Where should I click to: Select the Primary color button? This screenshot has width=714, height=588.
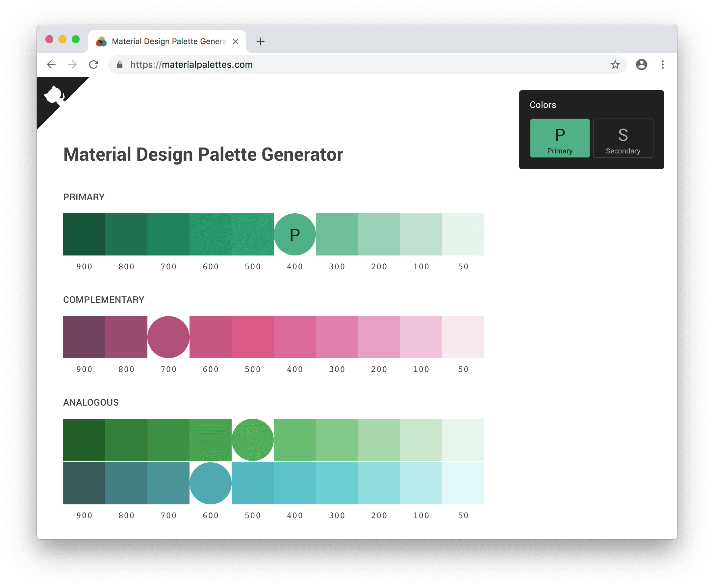pos(560,138)
